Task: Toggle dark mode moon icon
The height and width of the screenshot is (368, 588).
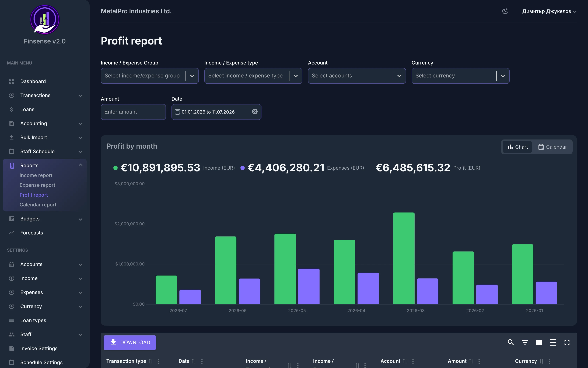Action: (505, 11)
